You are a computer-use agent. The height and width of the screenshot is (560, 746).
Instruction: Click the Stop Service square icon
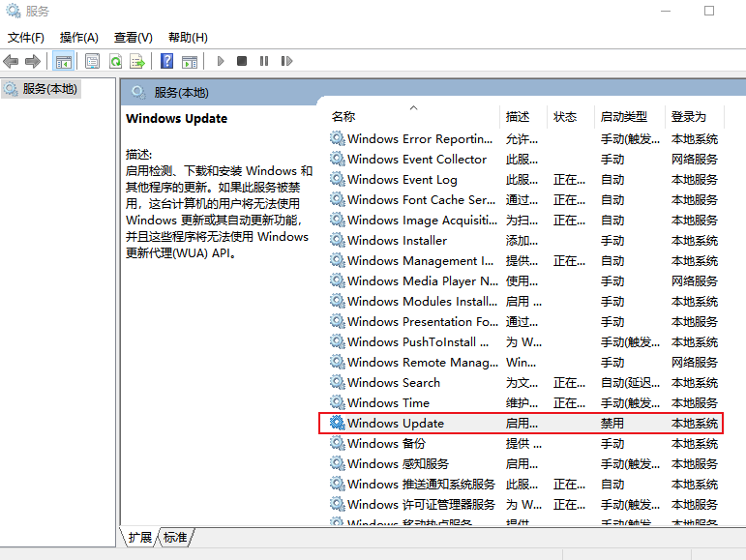tap(242, 61)
